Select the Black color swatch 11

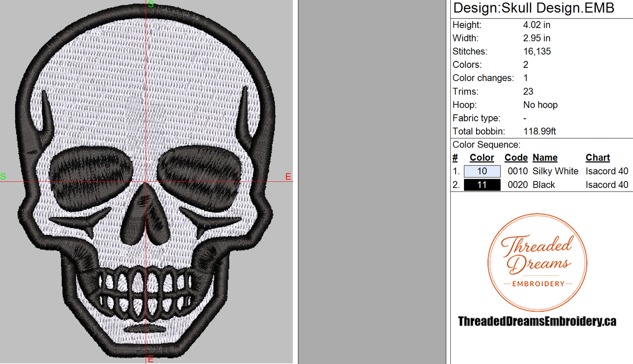(x=482, y=185)
